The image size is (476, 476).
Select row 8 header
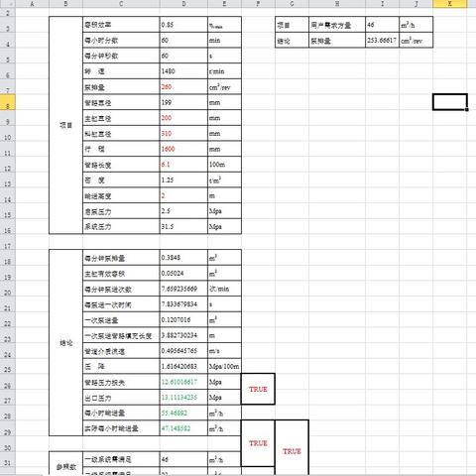tap(8, 102)
